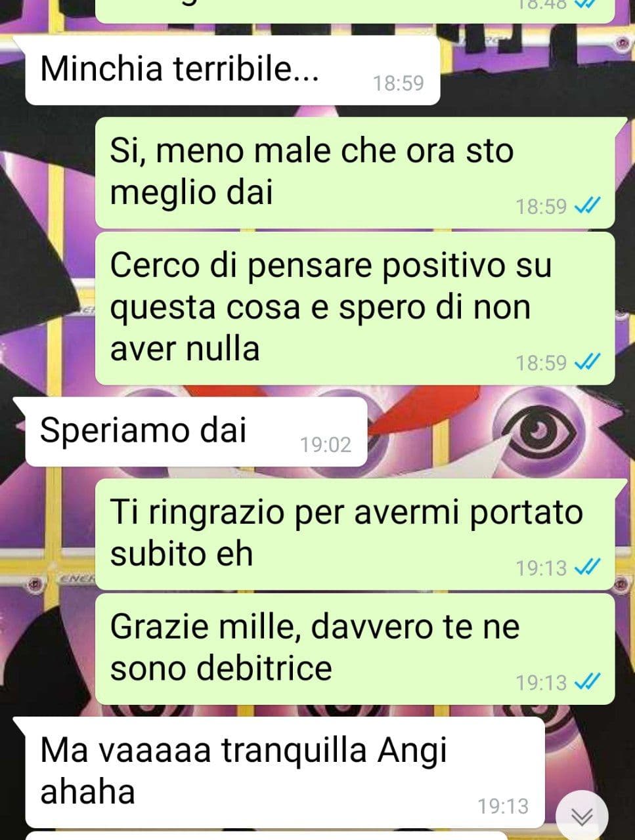
Task: Select the 'Grazie mille, davvero te ne sono debitrice' bubble
Action: coord(355,649)
